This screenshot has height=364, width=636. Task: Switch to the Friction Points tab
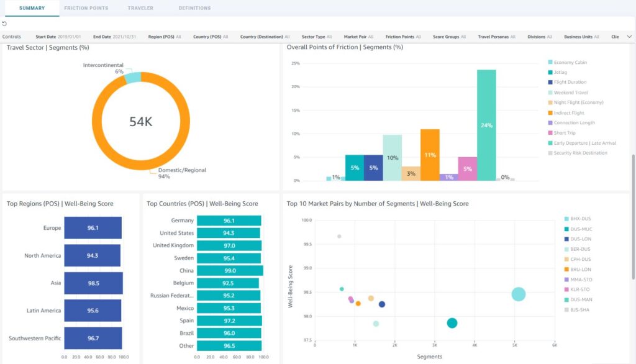86,8
